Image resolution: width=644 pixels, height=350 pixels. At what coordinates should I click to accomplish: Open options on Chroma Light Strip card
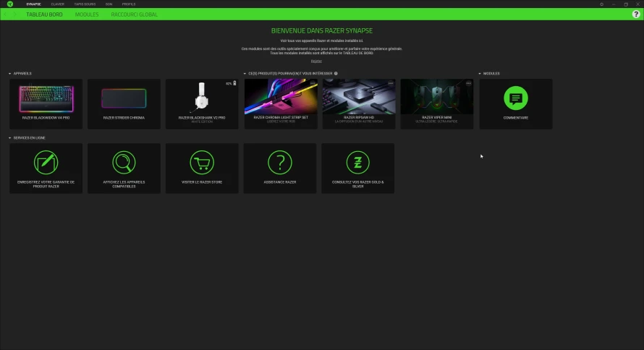[313, 83]
